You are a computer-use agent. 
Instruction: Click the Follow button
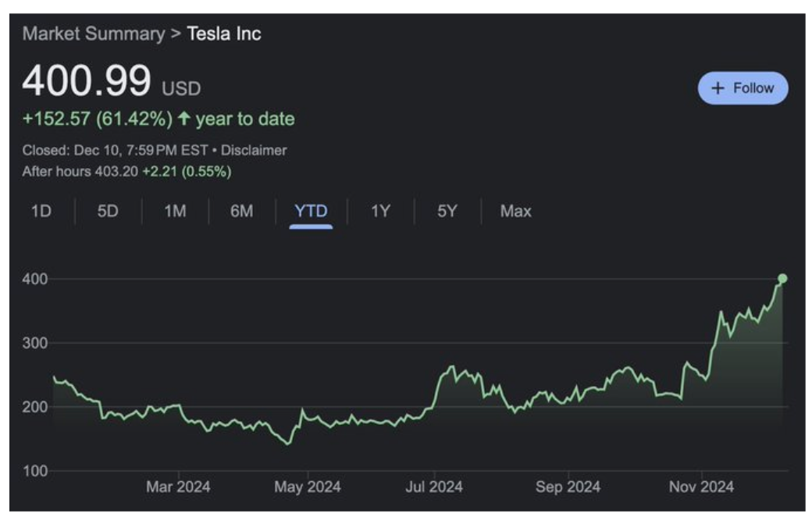coord(743,88)
